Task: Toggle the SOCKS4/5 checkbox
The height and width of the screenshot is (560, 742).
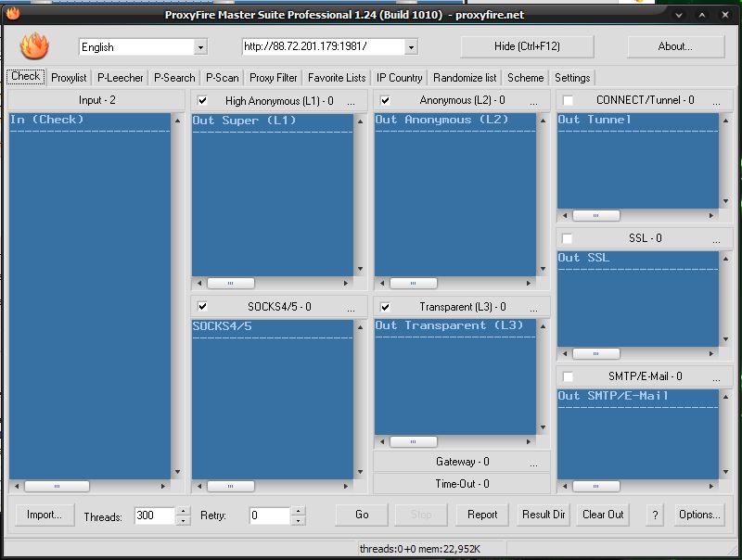Action: click(202, 307)
